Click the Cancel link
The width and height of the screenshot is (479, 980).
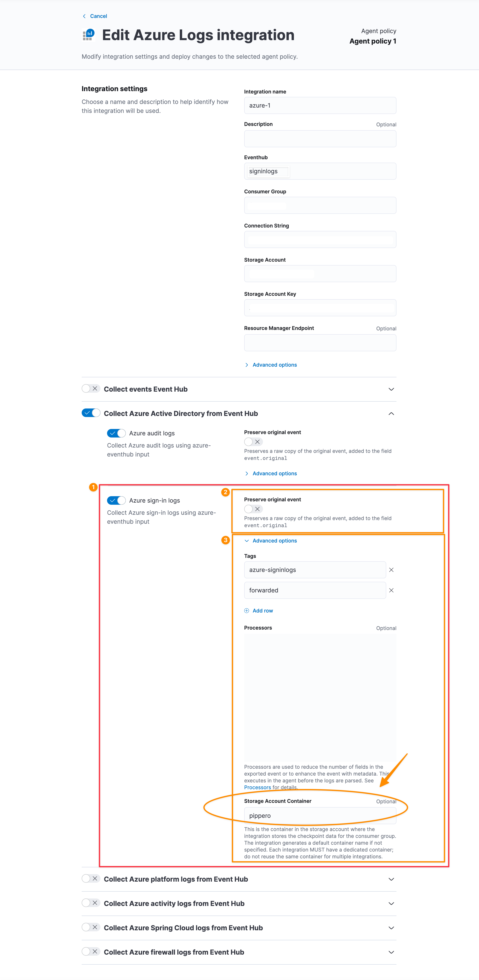tap(99, 16)
